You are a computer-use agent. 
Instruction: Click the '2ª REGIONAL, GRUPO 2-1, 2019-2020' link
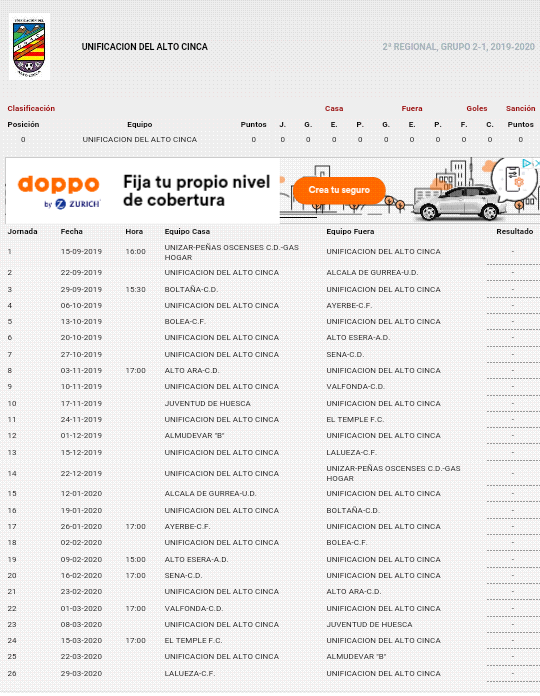coord(458,47)
